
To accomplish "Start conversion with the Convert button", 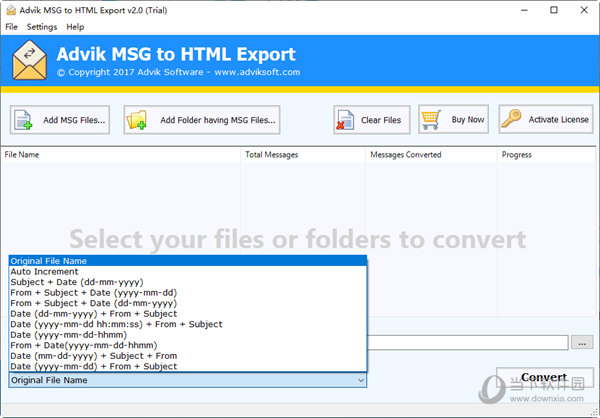I will [x=545, y=377].
